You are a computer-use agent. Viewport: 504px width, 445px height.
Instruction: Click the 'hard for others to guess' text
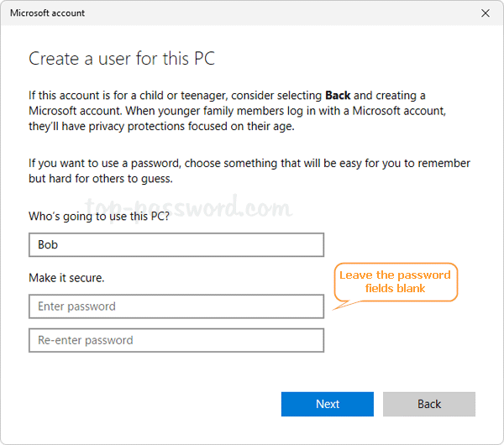(x=111, y=179)
